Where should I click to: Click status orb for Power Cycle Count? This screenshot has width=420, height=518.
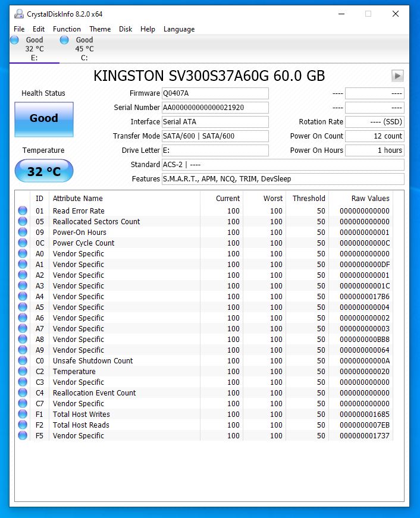click(23, 243)
